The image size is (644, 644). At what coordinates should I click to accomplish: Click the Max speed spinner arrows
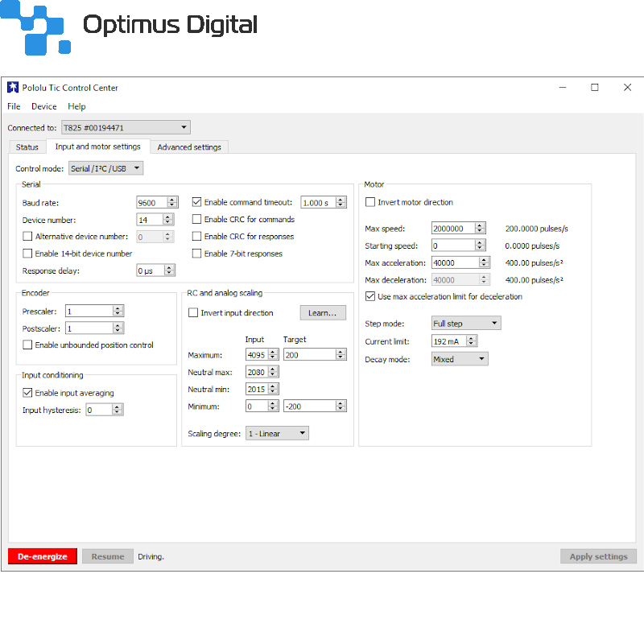[480, 229]
